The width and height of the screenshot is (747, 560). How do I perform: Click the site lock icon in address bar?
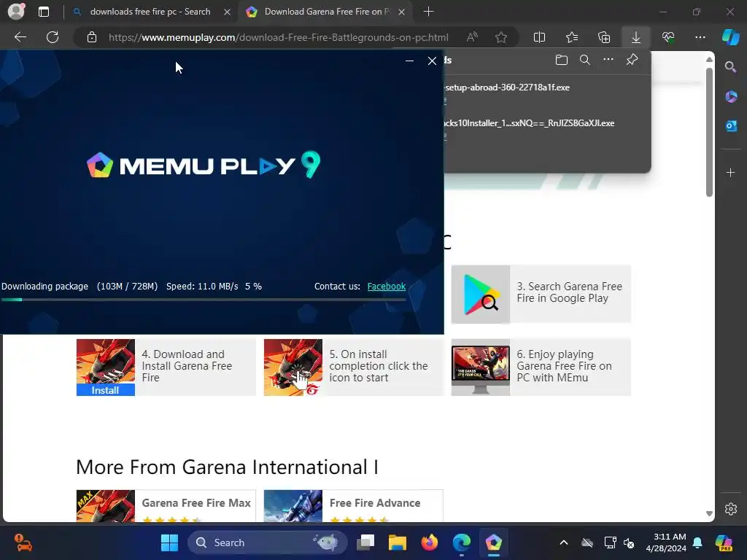click(x=91, y=37)
